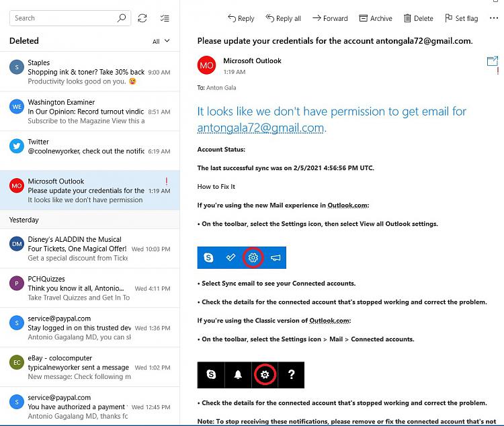Select Reply all in toolbar
This screenshot has height=426, width=504.
click(283, 18)
